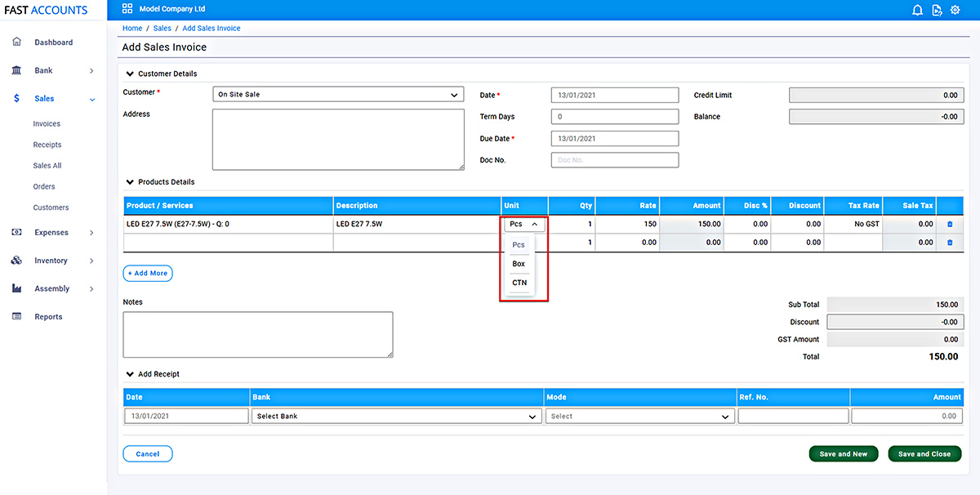Open Orders under Sales

(44, 186)
